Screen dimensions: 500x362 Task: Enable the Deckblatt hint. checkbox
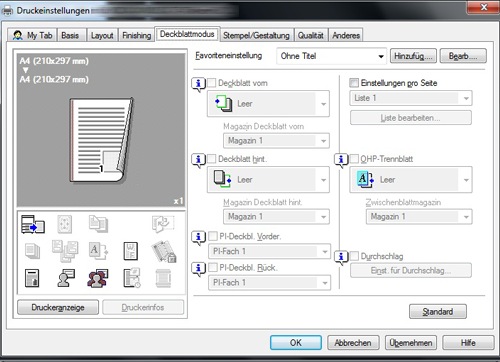tap(211, 159)
